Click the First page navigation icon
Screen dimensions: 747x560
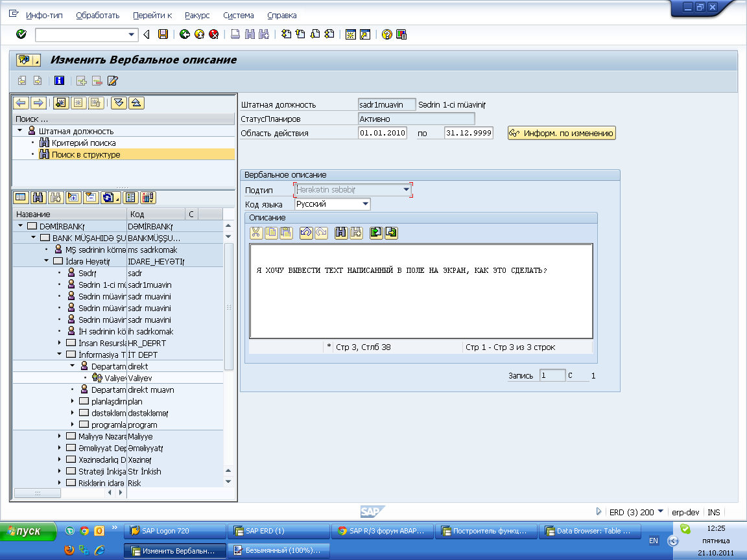[x=287, y=34]
